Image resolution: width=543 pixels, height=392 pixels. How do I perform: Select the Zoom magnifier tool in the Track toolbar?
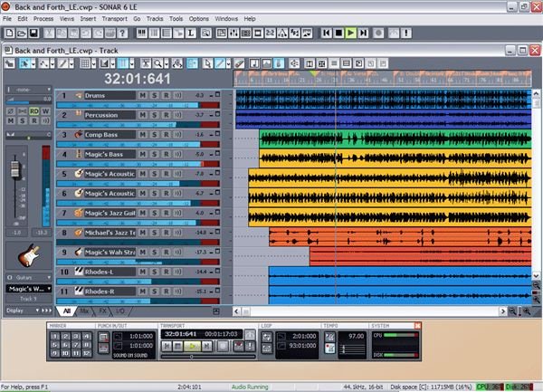(x=157, y=63)
